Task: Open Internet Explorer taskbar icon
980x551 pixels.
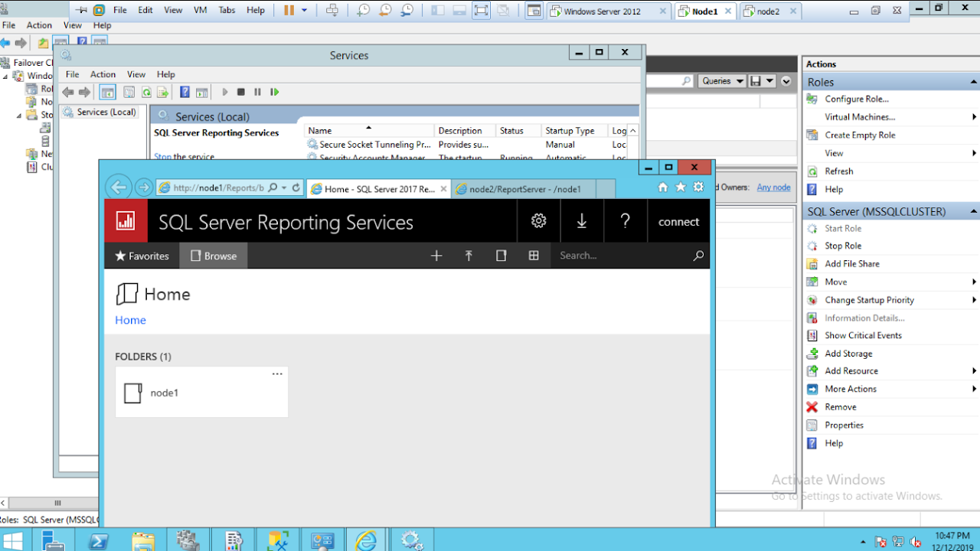Action: [367, 541]
